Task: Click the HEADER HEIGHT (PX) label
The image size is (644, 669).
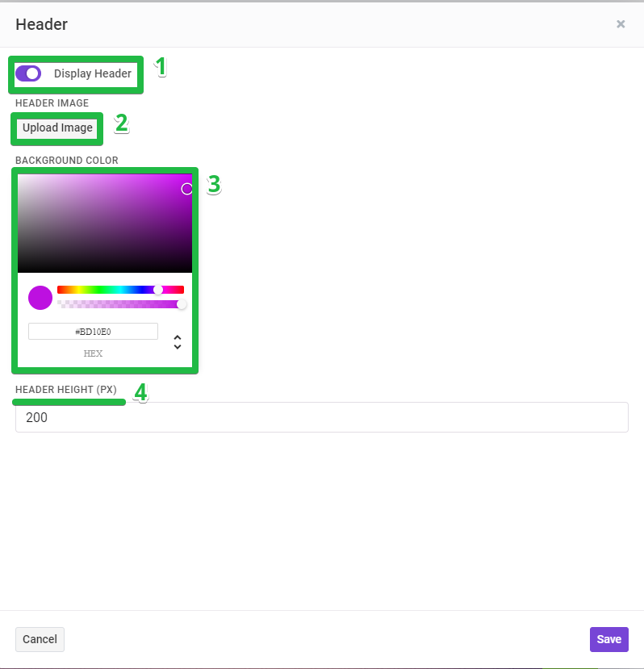Action: coord(65,390)
